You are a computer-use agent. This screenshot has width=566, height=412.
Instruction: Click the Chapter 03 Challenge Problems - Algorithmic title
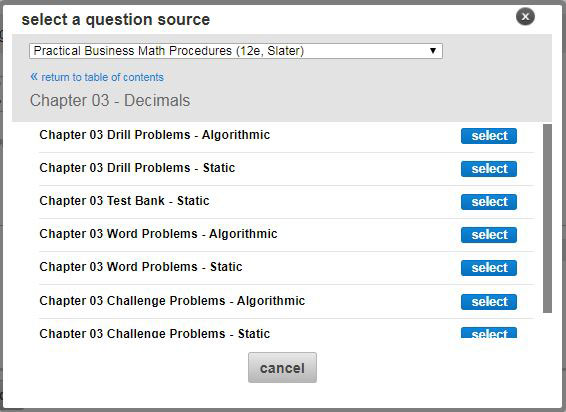click(172, 301)
